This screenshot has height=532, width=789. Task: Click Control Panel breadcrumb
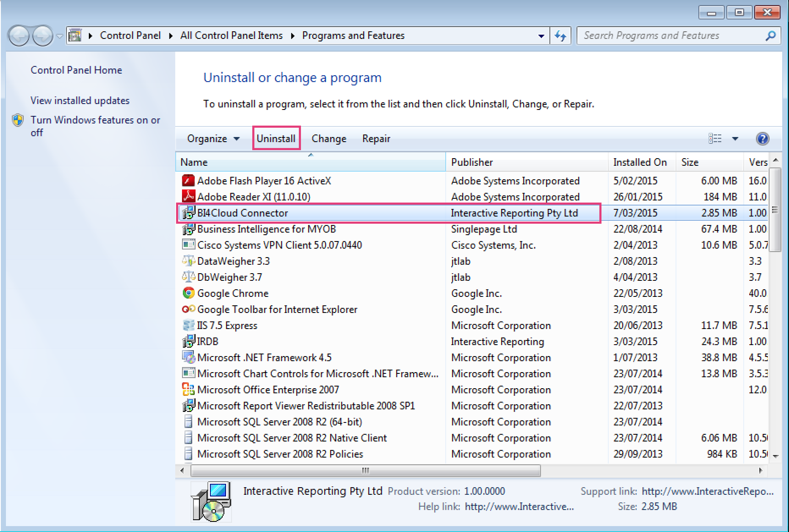pos(130,36)
